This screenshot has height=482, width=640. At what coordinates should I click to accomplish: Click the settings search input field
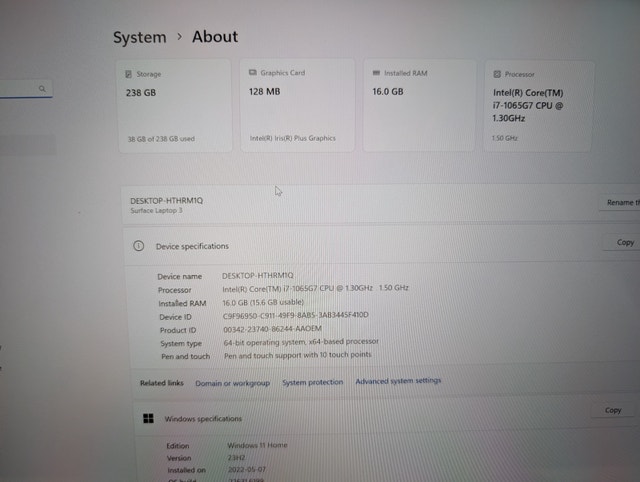click(x=25, y=89)
